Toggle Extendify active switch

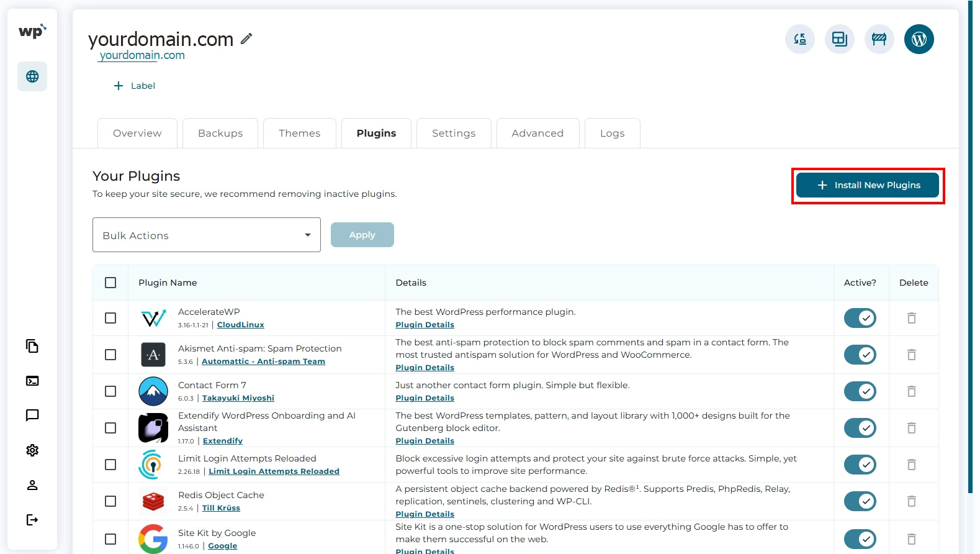(860, 428)
